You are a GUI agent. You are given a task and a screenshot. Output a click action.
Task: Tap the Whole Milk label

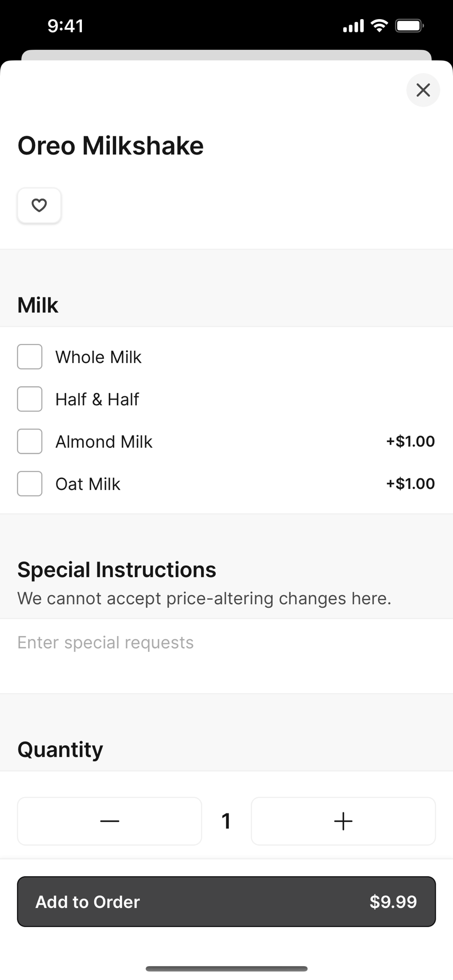pos(99,357)
